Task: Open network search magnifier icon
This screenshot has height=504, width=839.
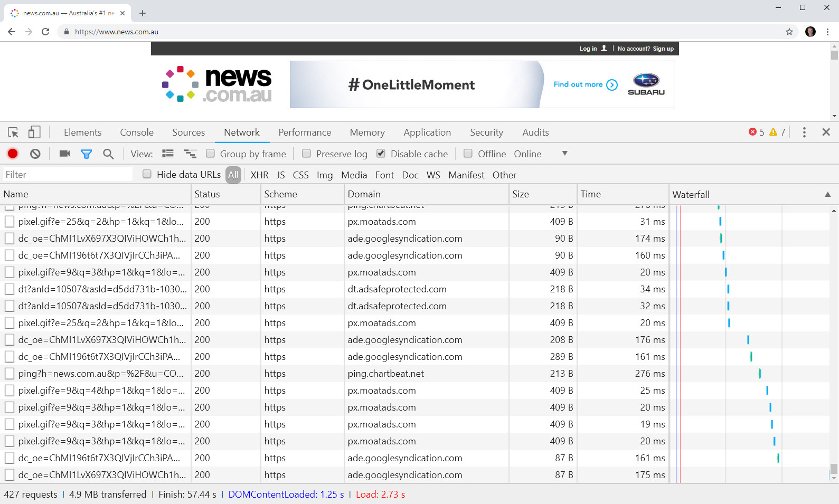Action: coord(108,154)
